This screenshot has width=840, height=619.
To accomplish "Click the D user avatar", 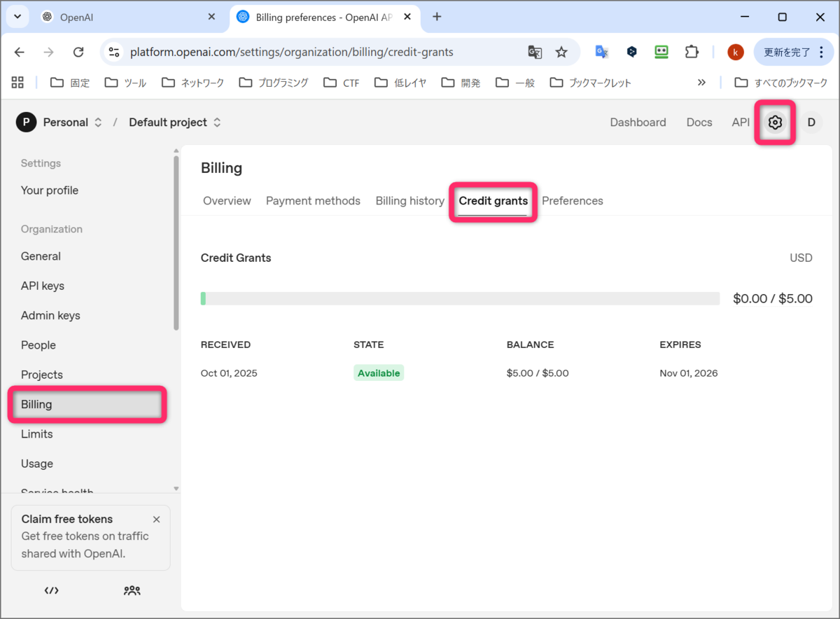I will (x=811, y=123).
